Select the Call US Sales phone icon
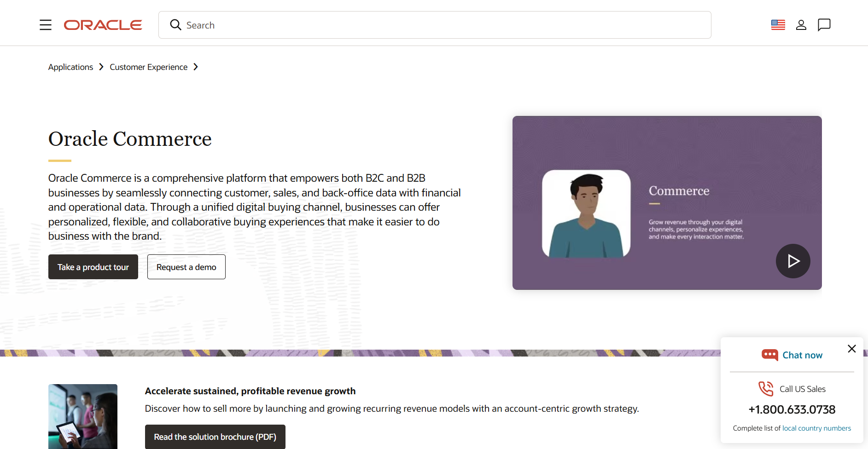The image size is (868, 449). click(766, 389)
